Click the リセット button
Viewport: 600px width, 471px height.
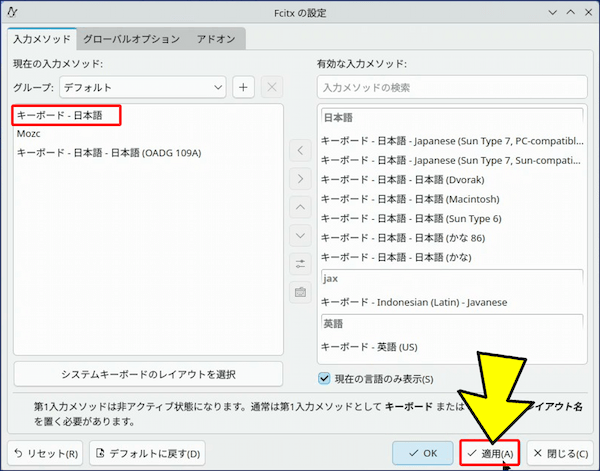pos(45,453)
